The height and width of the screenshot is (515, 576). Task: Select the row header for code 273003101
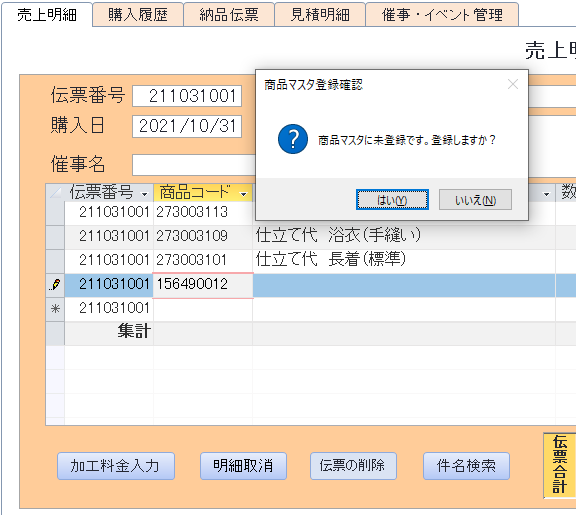[x=55, y=261]
